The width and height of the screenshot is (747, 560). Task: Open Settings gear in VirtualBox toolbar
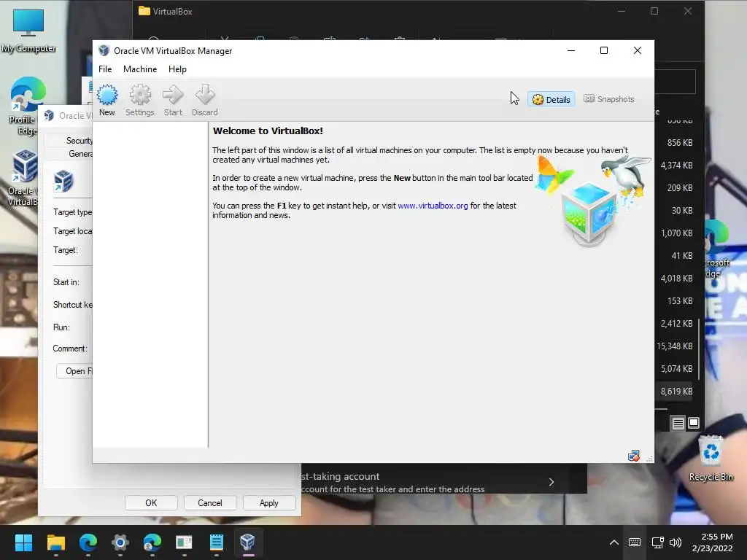coord(139,99)
